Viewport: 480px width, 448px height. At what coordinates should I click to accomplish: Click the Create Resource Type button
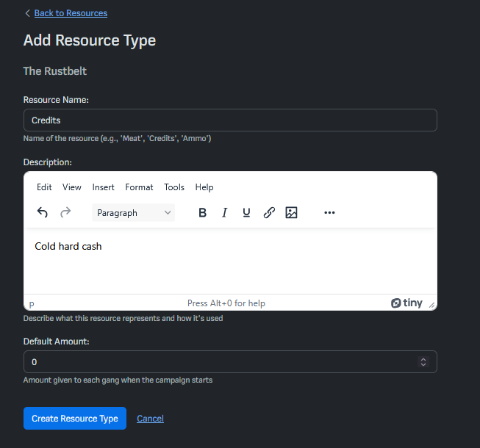pos(75,419)
